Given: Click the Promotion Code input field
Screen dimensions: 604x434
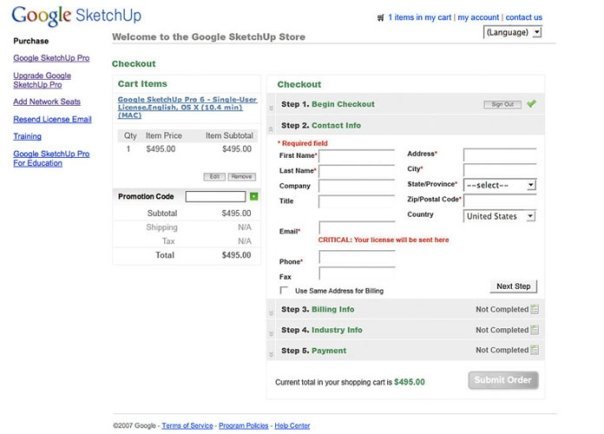Looking at the screenshot, I should click(x=215, y=197).
